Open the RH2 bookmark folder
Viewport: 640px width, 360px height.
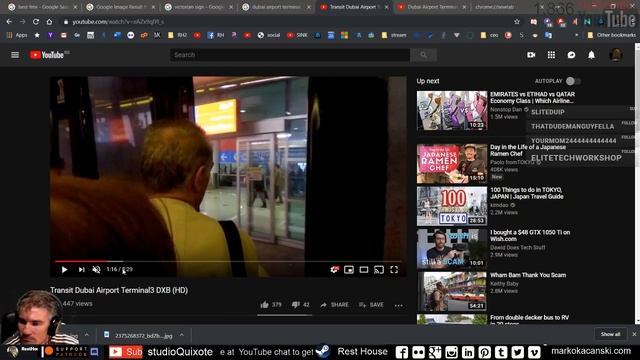[x=178, y=35]
